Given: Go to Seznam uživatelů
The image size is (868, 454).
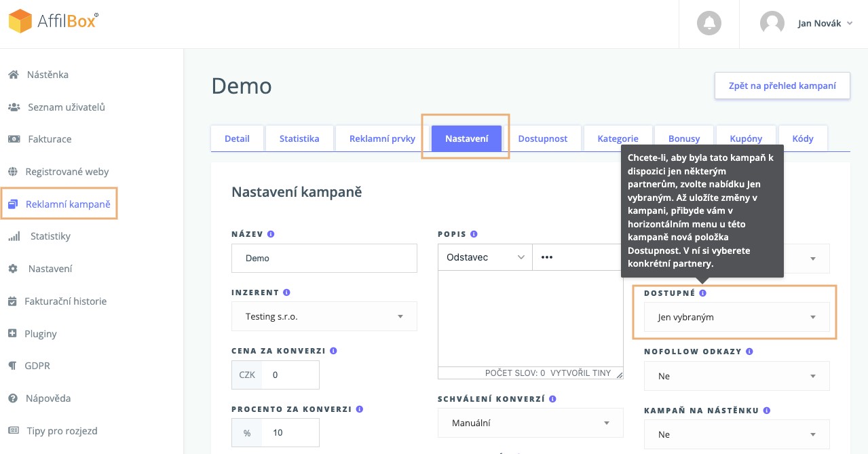Looking at the screenshot, I should point(67,107).
